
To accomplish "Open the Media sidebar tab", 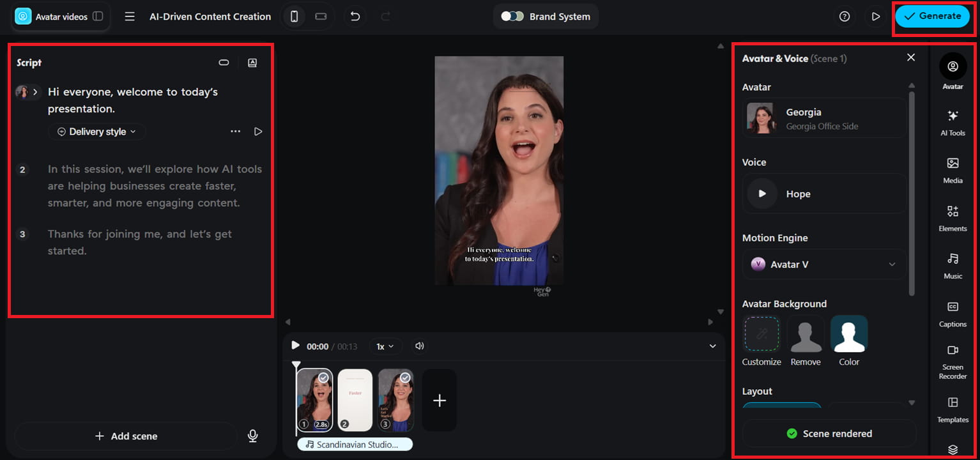I will tap(953, 170).
